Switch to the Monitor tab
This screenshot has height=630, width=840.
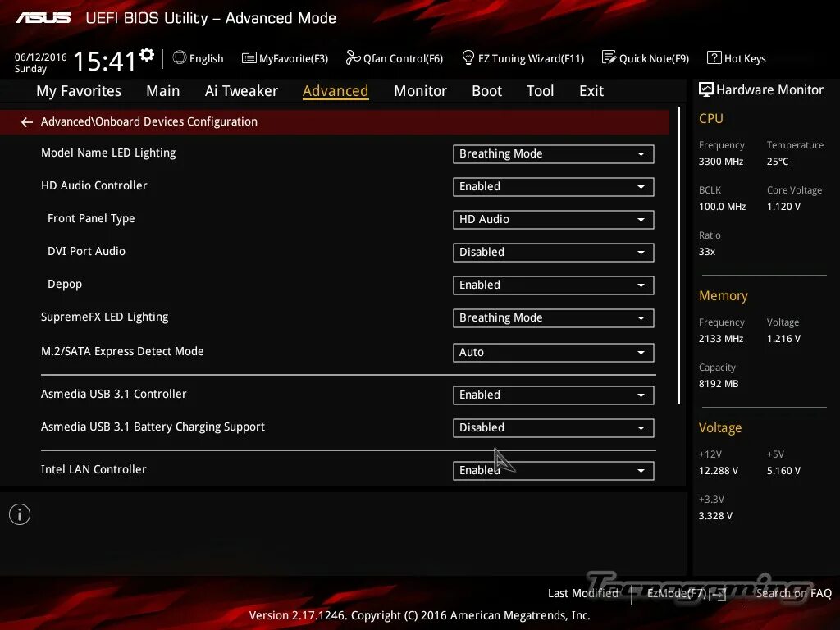420,91
